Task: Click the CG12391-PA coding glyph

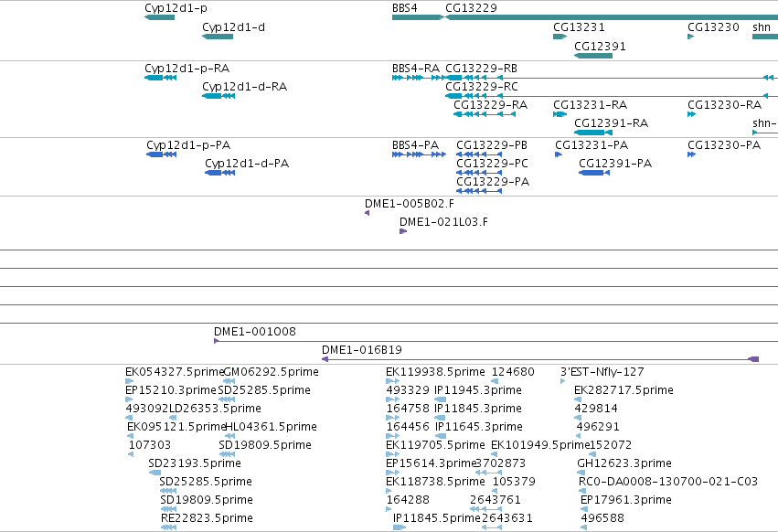Action: pos(594,173)
